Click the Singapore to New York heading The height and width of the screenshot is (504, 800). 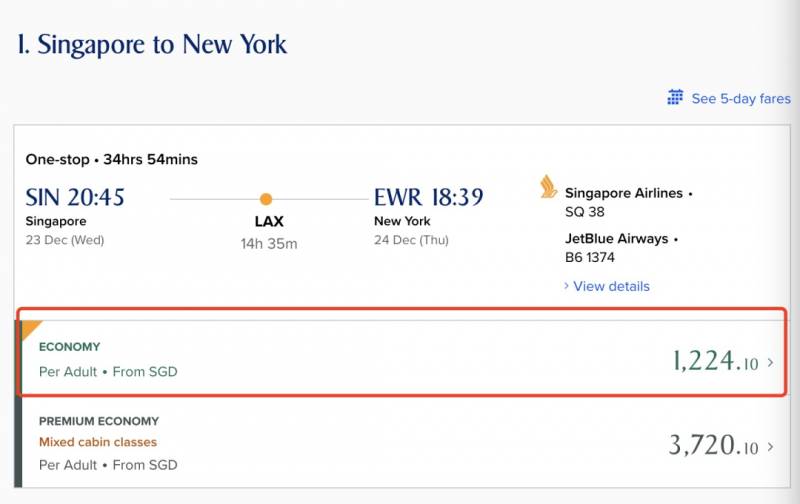pos(152,44)
